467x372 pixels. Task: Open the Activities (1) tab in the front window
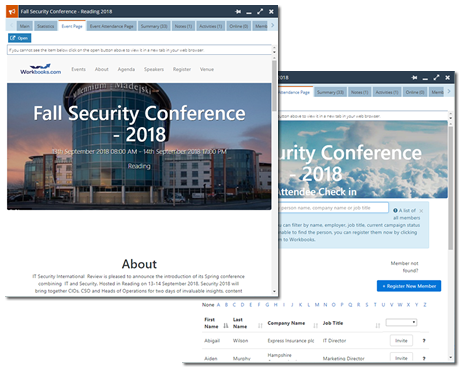pyautogui.click(x=210, y=26)
